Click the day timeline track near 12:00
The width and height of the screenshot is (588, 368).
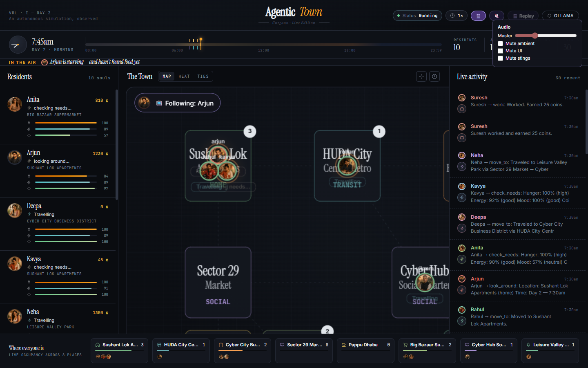click(263, 45)
